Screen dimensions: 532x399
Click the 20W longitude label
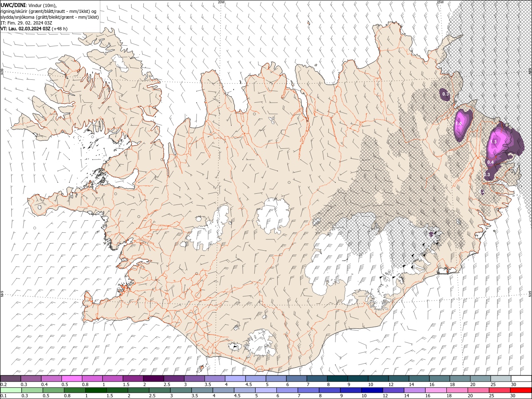point(221,2)
